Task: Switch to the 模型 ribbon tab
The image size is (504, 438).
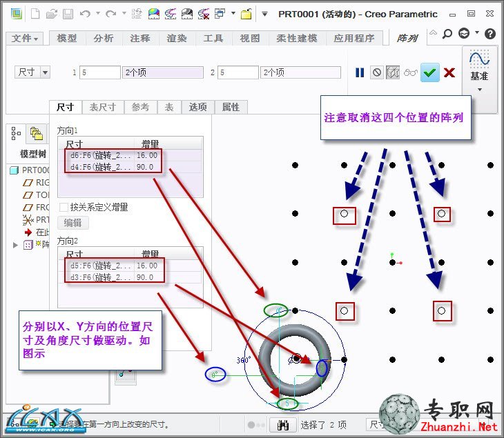Action: [x=67, y=38]
